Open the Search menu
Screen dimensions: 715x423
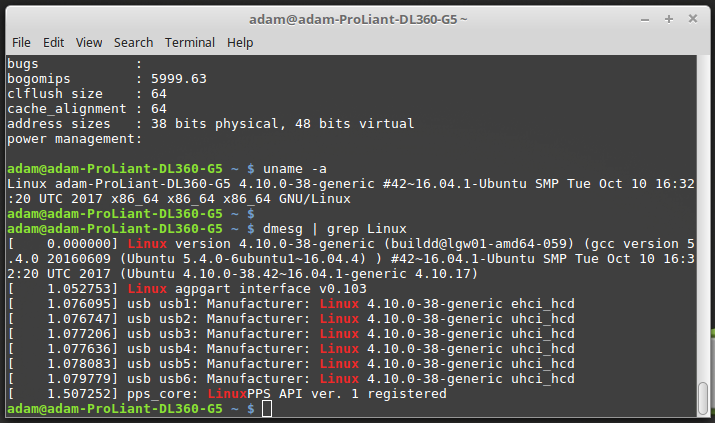coord(133,43)
